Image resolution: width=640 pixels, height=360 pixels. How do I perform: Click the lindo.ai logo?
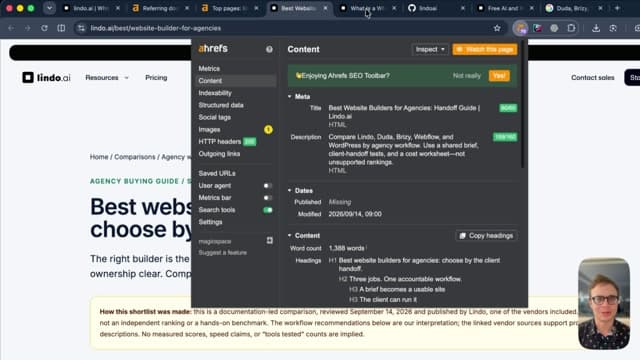[x=46, y=78]
